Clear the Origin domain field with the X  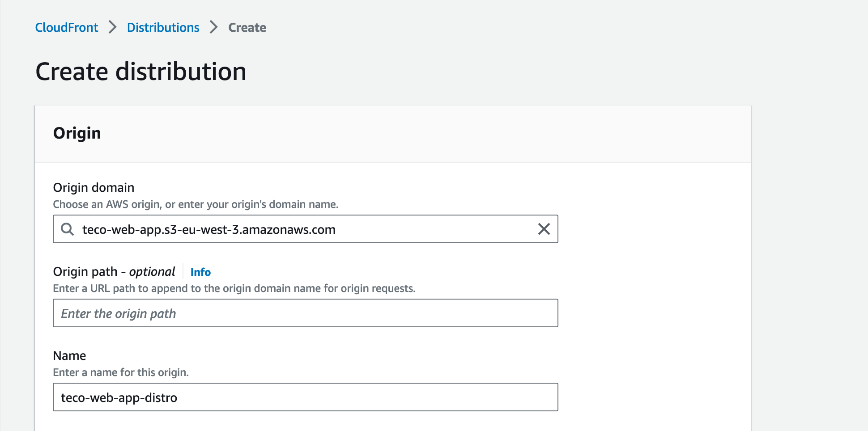pyautogui.click(x=544, y=229)
